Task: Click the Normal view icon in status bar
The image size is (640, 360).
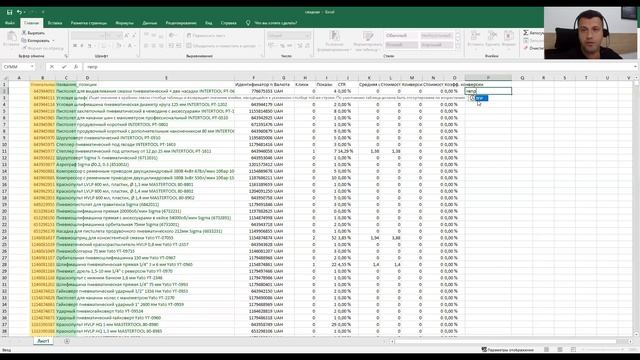Action: coord(546,349)
